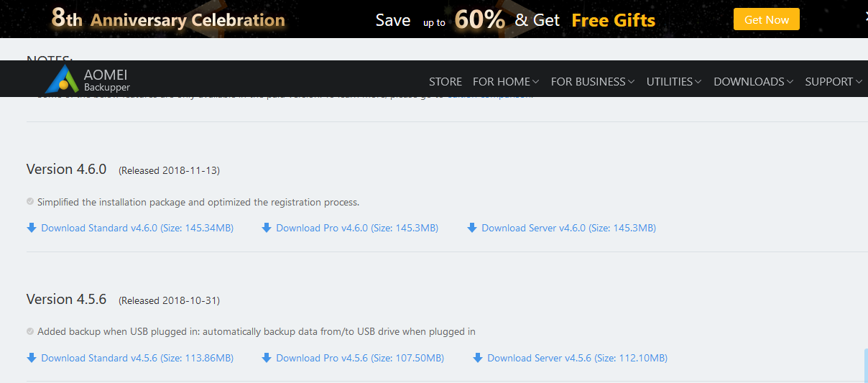
Task: Click the 'Version 4.5.6' heading
Action: click(66, 299)
